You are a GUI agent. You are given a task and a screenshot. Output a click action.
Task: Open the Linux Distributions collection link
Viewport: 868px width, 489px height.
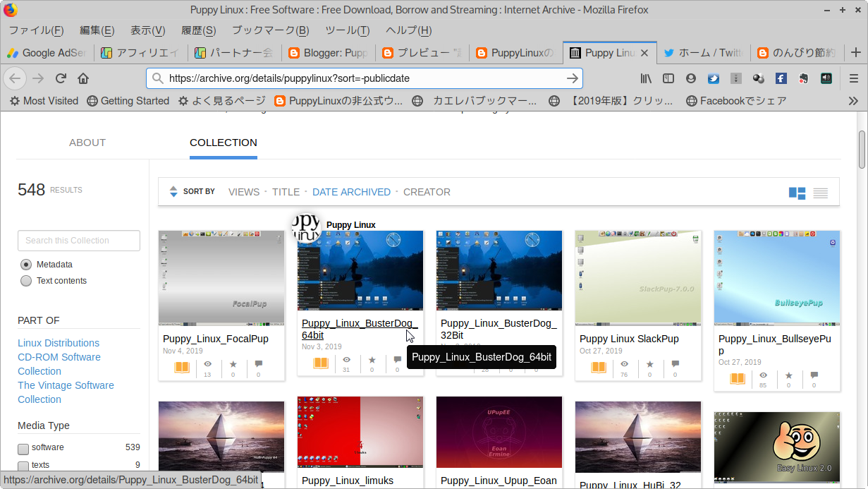coord(59,343)
